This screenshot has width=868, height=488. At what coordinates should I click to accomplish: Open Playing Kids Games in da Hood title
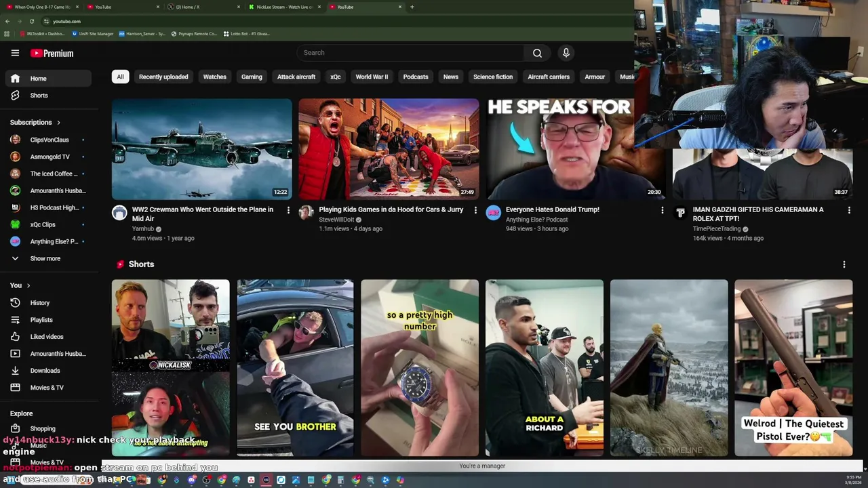(x=391, y=209)
